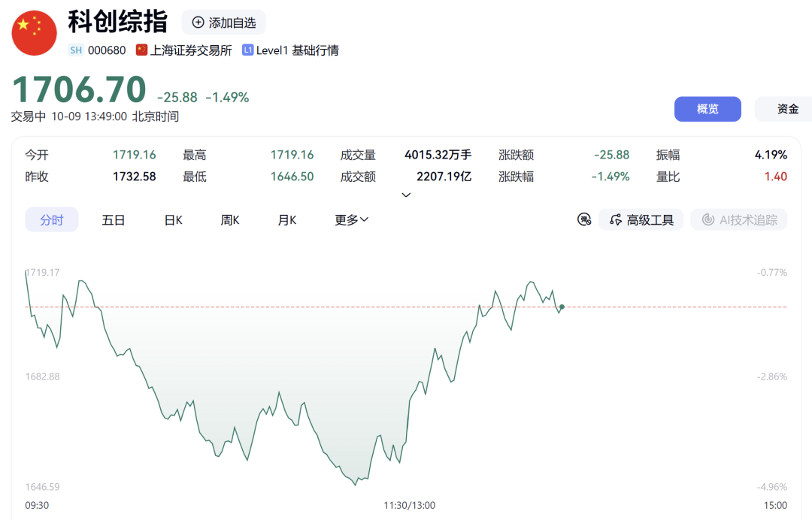Screen dimensions: 812x520
Task: Click the Shanghai Stock Exchange flag icon
Action: pos(141,50)
